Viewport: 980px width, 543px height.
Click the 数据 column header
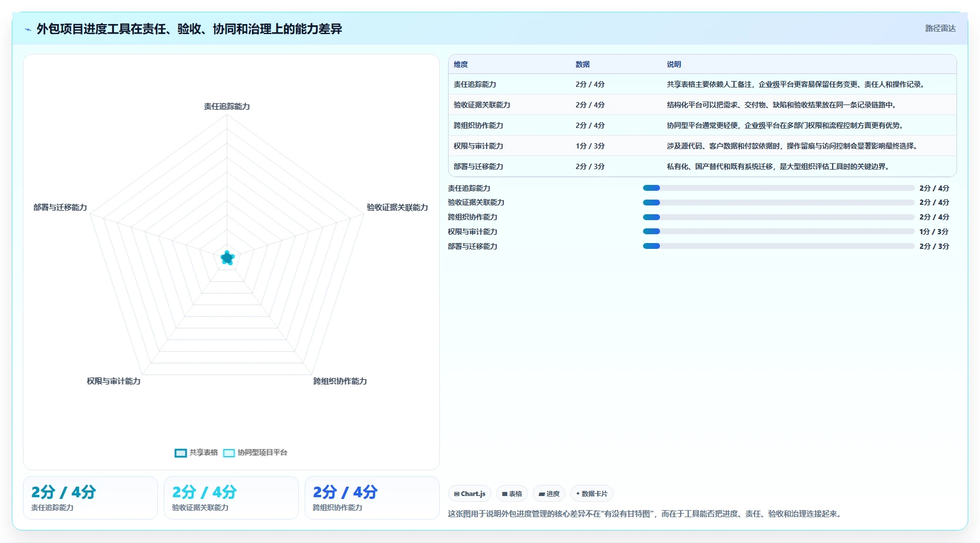tap(582, 65)
